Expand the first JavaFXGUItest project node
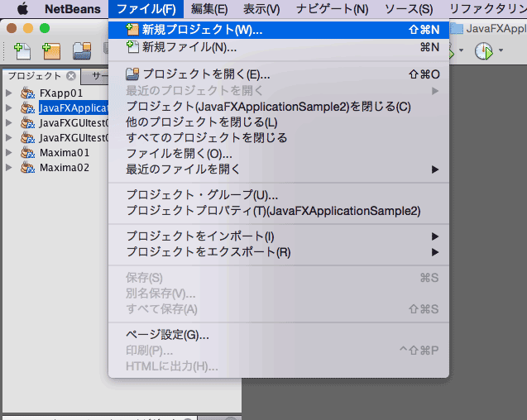This screenshot has width=527, height=420. 9,123
